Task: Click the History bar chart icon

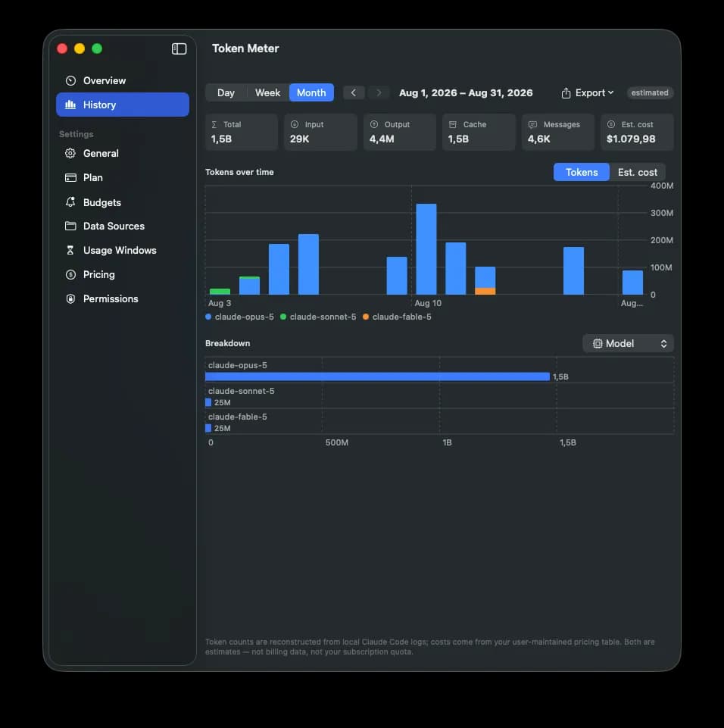Action: (x=70, y=105)
